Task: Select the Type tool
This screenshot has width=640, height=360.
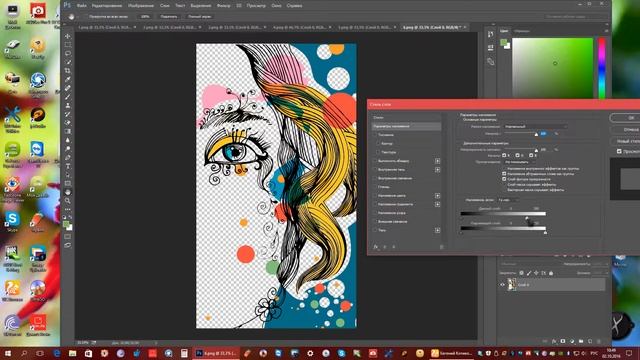Action: (x=68, y=166)
